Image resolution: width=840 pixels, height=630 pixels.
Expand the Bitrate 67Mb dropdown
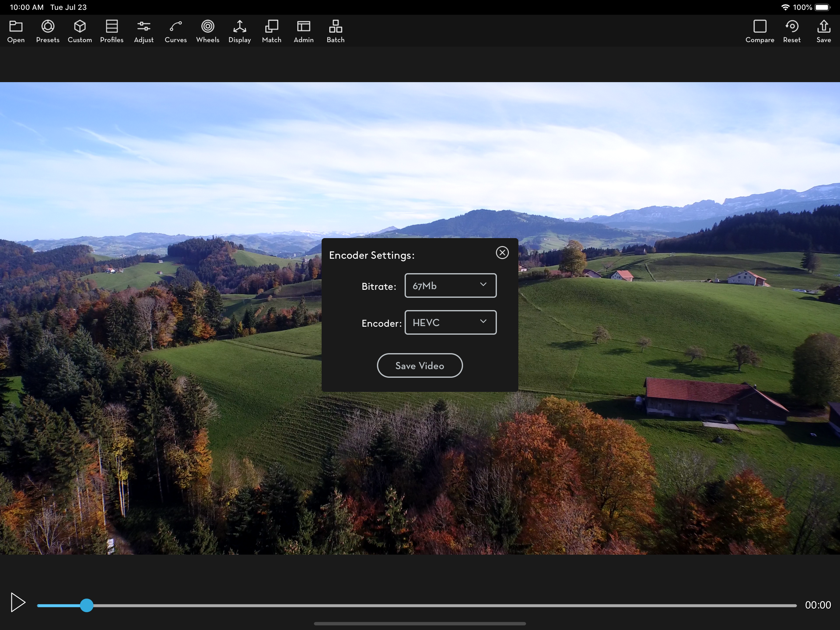(x=450, y=285)
